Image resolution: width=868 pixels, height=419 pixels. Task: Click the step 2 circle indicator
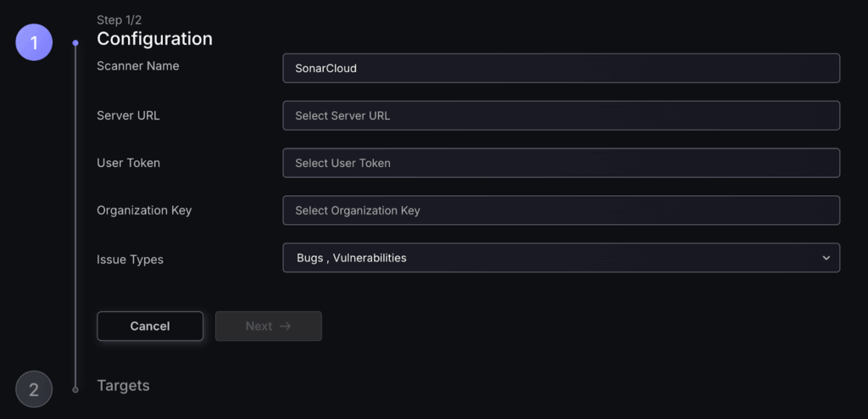34,389
